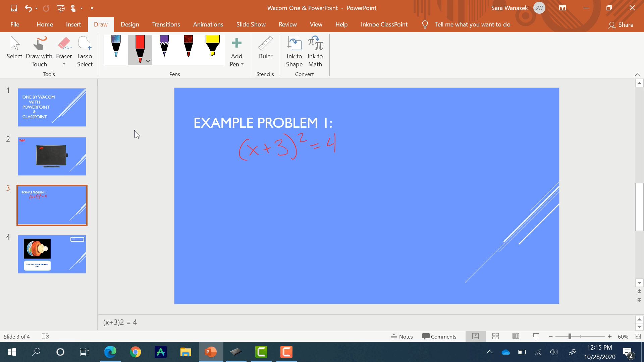
Task: Click the PowerPoint taskbar icon
Action: [211, 352]
